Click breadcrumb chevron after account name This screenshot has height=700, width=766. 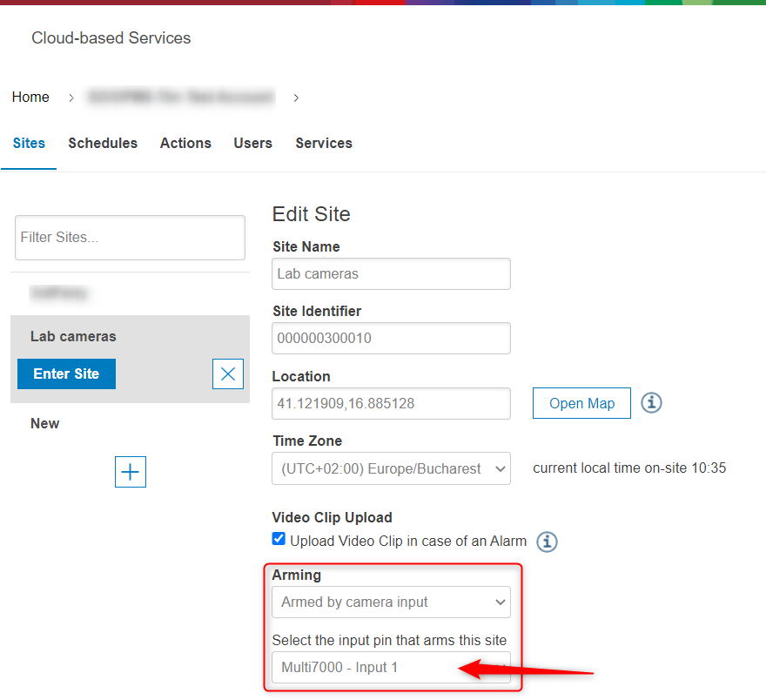click(x=296, y=98)
